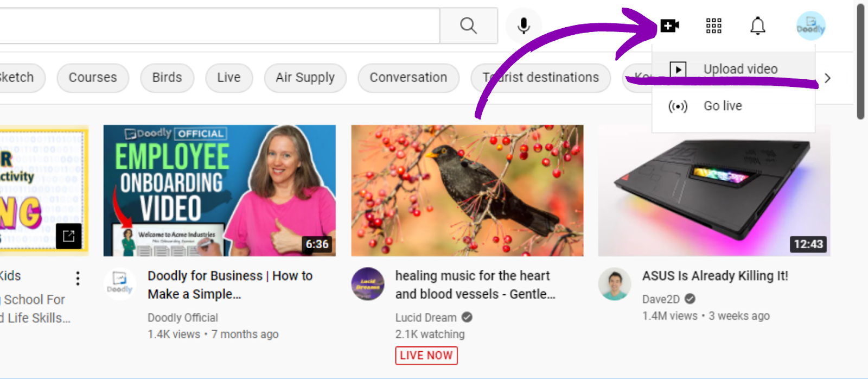Click the Upload video play icon

tap(678, 70)
